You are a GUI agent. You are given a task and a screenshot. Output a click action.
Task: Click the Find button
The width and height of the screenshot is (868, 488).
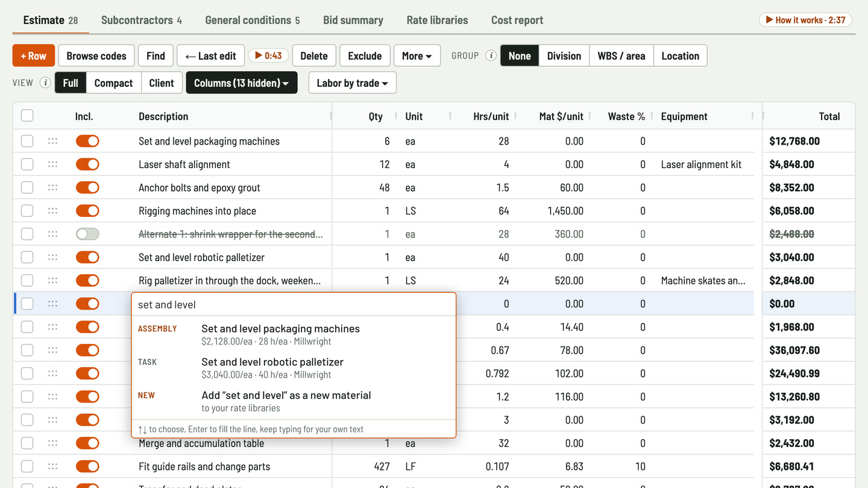coord(156,55)
